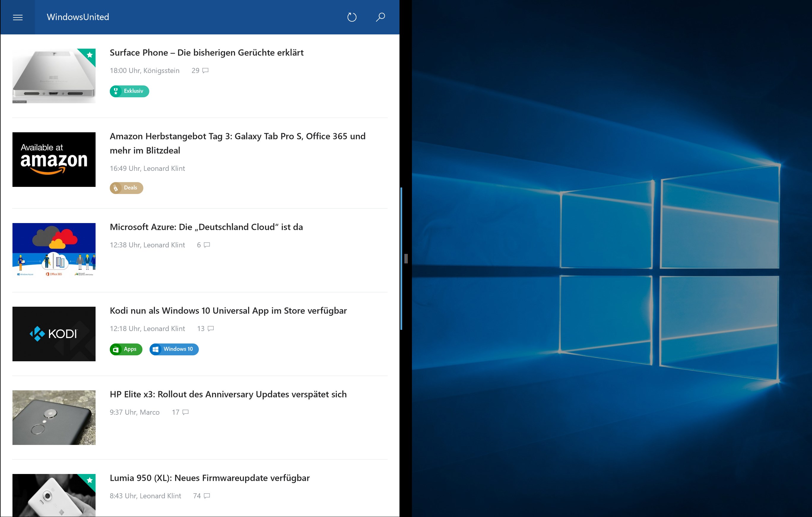Viewport: 812px width, 517px height.
Task: Click the split-view divider handle
Action: (406, 259)
